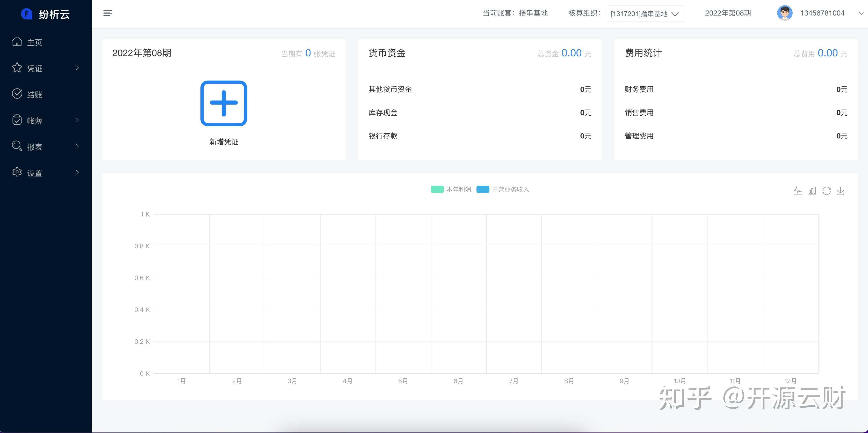Open 结账 from sidebar menu
868x433 pixels.
(34, 95)
